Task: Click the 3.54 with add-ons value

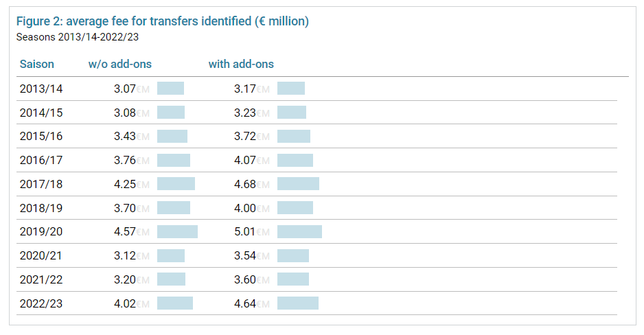Action: click(x=245, y=255)
